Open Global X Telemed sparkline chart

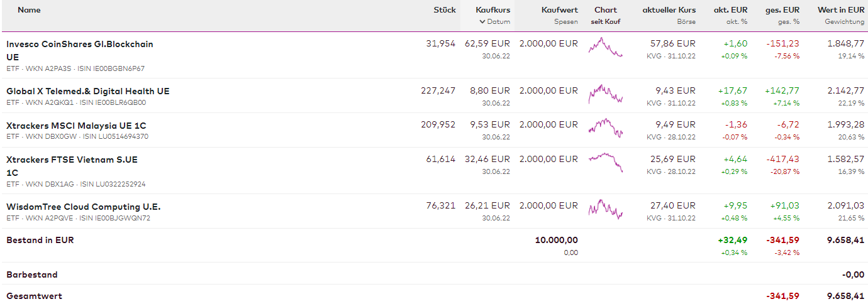[x=605, y=95]
